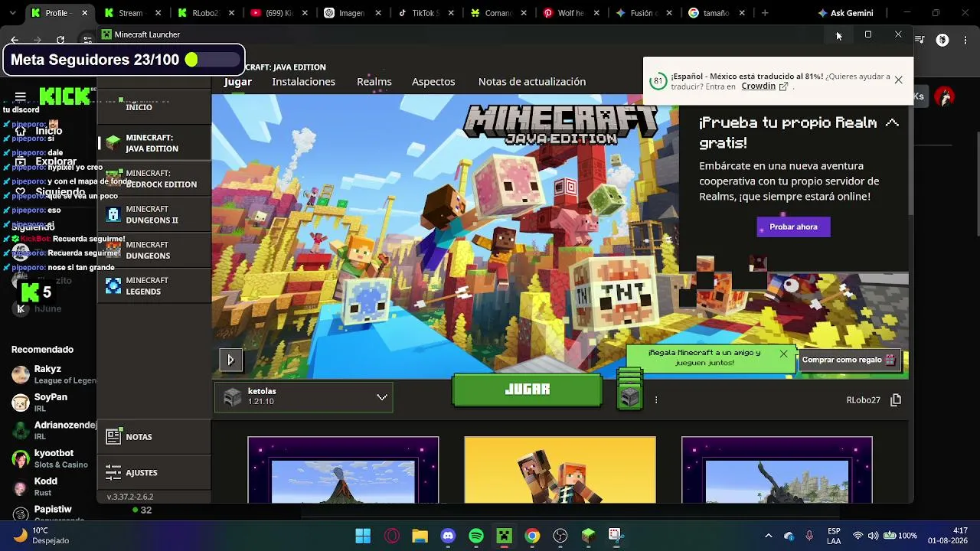Click the grass block icon on the taskbar

pyautogui.click(x=588, y=536)
